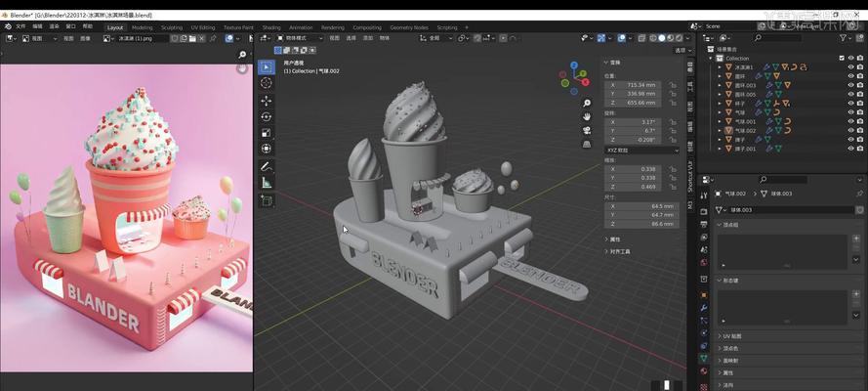Switch to the Modeling workspace tab

143,27
